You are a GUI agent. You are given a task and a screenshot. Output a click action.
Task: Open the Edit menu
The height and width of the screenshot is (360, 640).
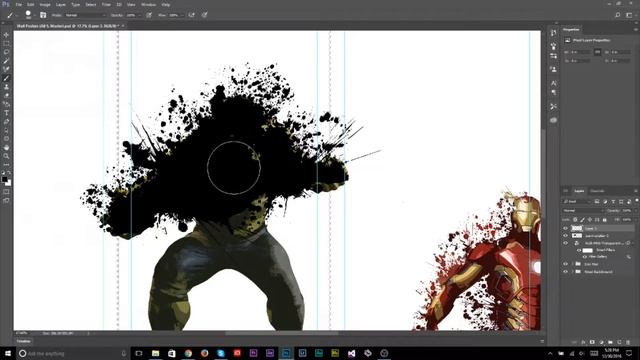tap(31, 4)
